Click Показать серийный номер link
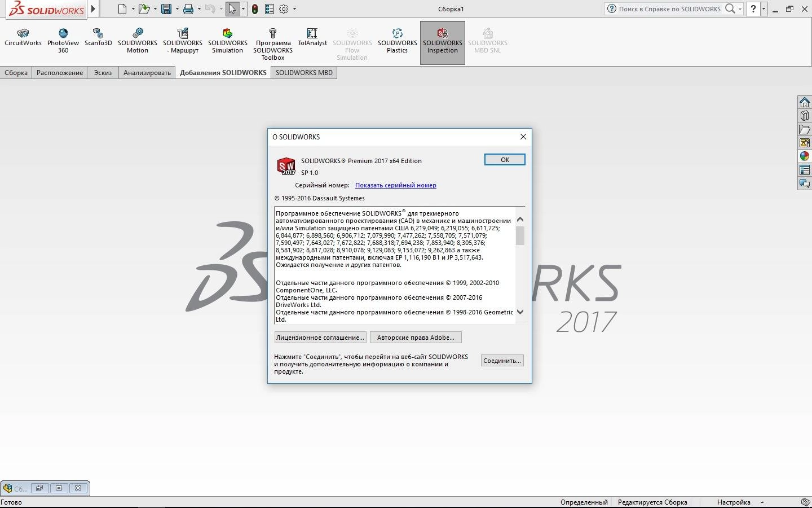The height and width of the screenshot is (508, 812). tap(396, 185)
